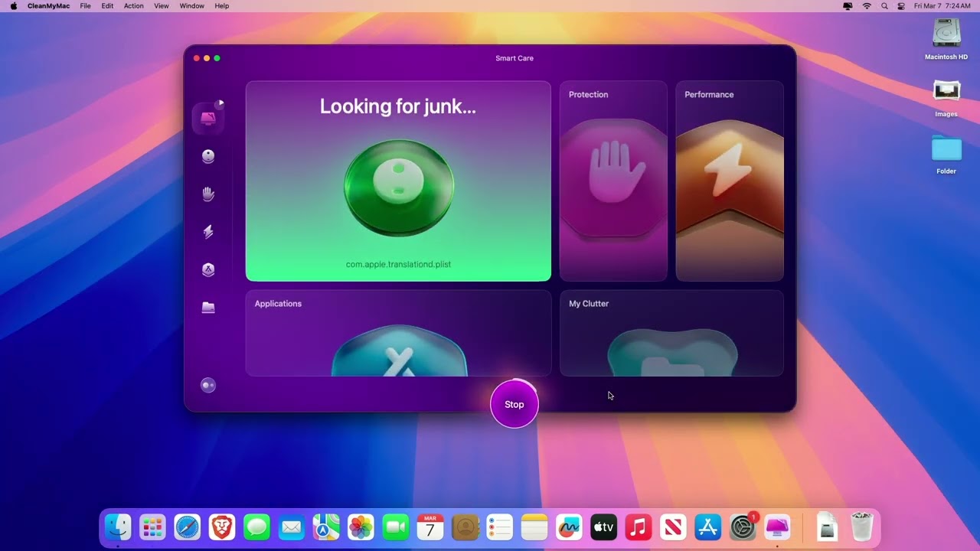Open Protection hand icon in the sidebar
This screenshot has width=980, height=551.
click(x=208, y=194)
